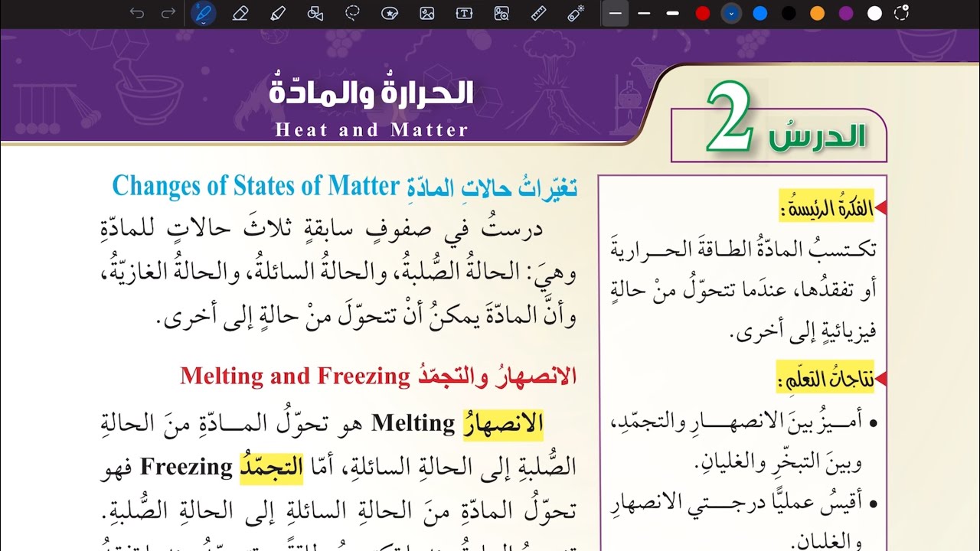The height and width of the screenshot is (551, 980).
Task: Select the shapes tool
Action: tap(315, 13)
